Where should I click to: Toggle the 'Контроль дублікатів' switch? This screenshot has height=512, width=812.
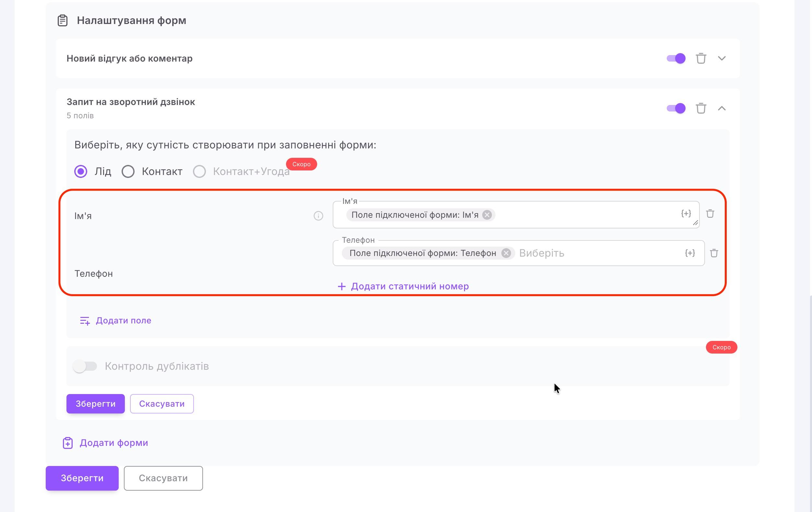click(x=85, y=366)
